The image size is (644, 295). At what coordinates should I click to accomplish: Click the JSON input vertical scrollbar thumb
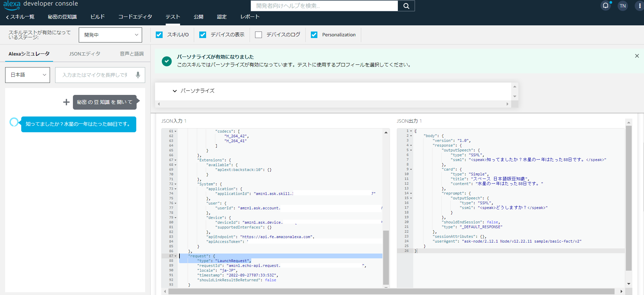point(386,257)
